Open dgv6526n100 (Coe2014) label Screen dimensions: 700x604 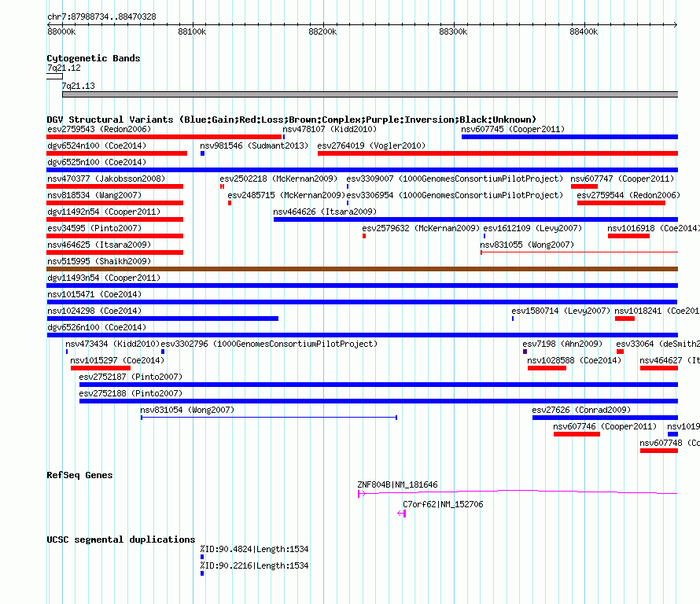point(97,328)
